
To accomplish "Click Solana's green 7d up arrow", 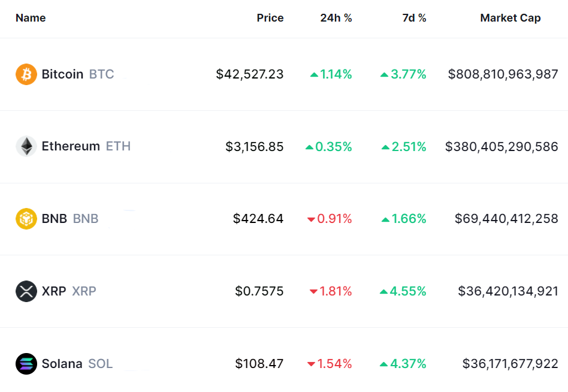I will [385, 364].
